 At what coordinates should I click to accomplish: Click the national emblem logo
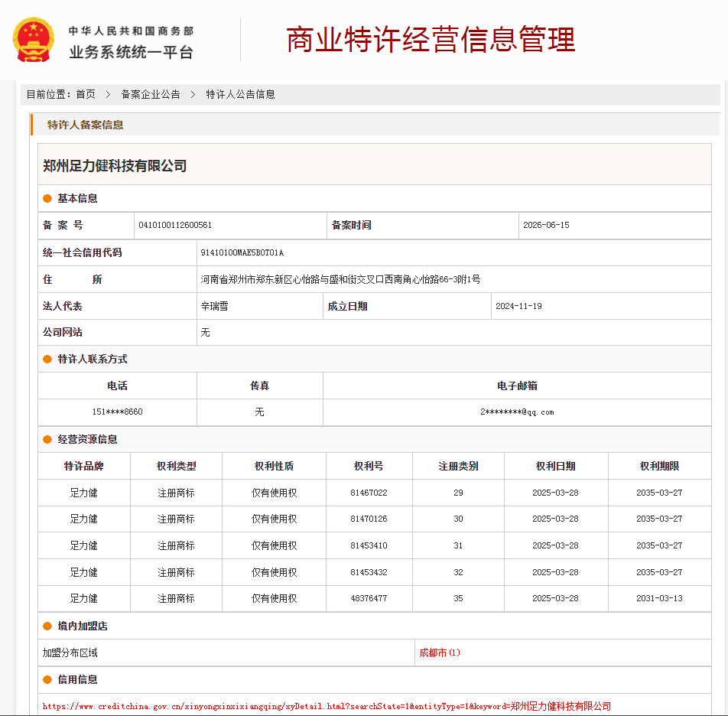tap(34, 40)
